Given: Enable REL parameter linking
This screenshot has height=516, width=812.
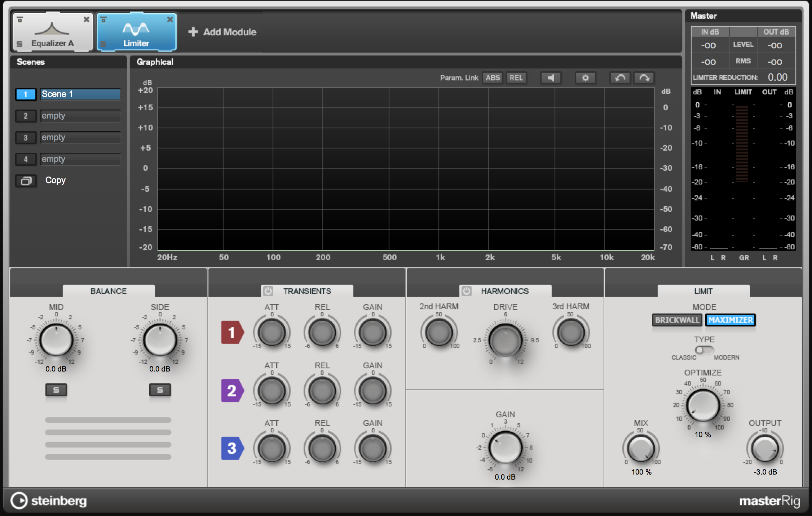Looking at the screenshot, I should (516, 77).
